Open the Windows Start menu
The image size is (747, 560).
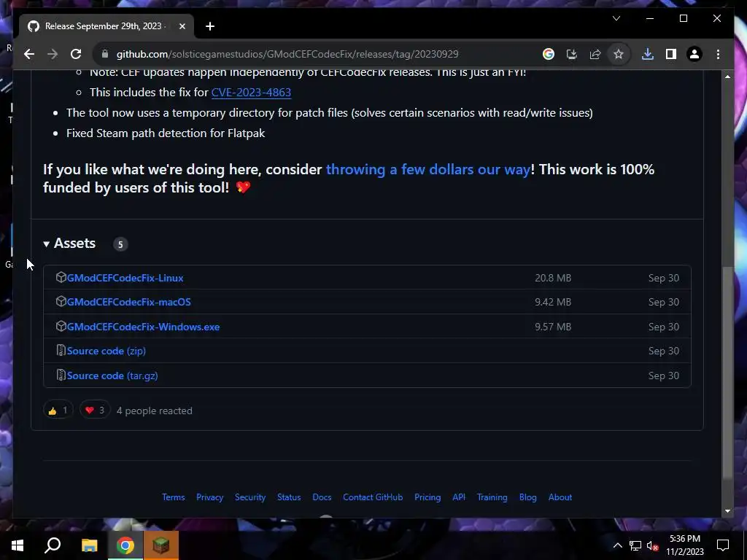tap(18, 545)
